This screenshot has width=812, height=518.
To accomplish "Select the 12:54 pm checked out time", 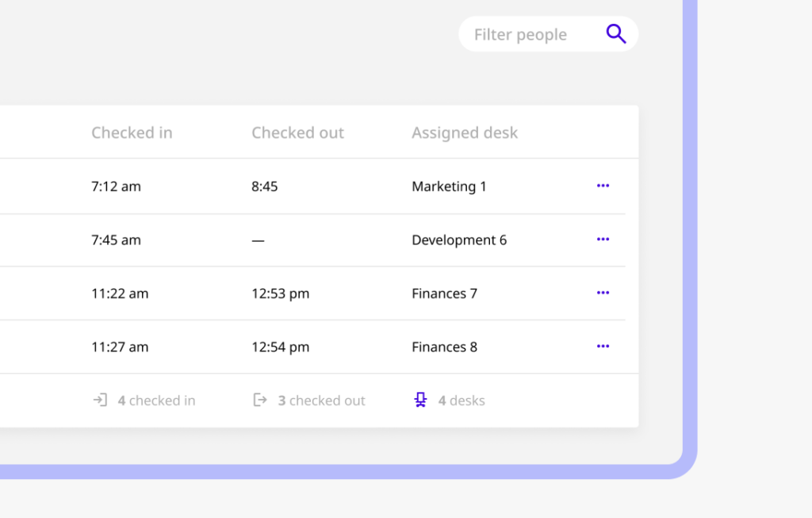I will coord(280,347).
